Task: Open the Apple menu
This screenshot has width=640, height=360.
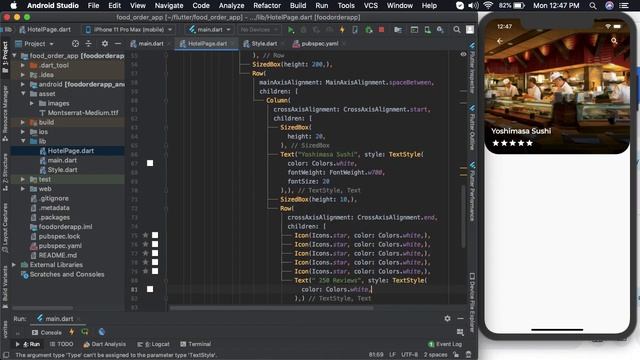Action: pyautogui.click(x=13, y=5)
